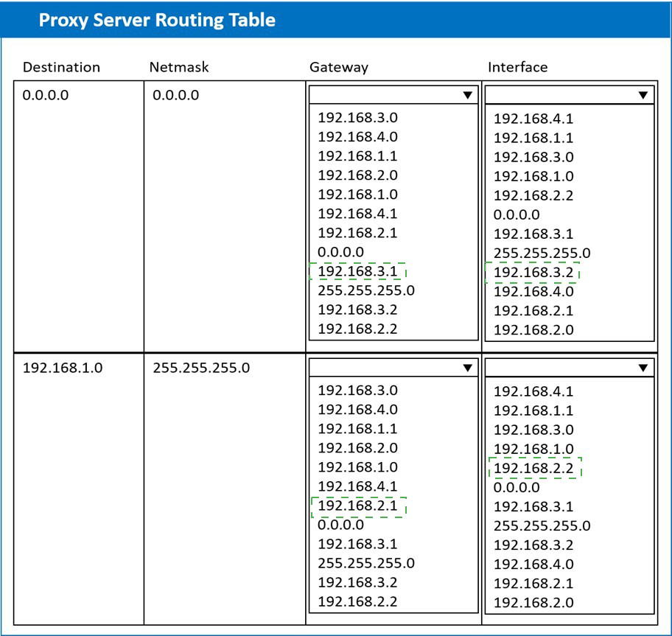Viewport: 672px width, 636px height.
Task: Click the 192.168.1.0 Destination cell
Action: pyautogui.click(x=63, y=368)
